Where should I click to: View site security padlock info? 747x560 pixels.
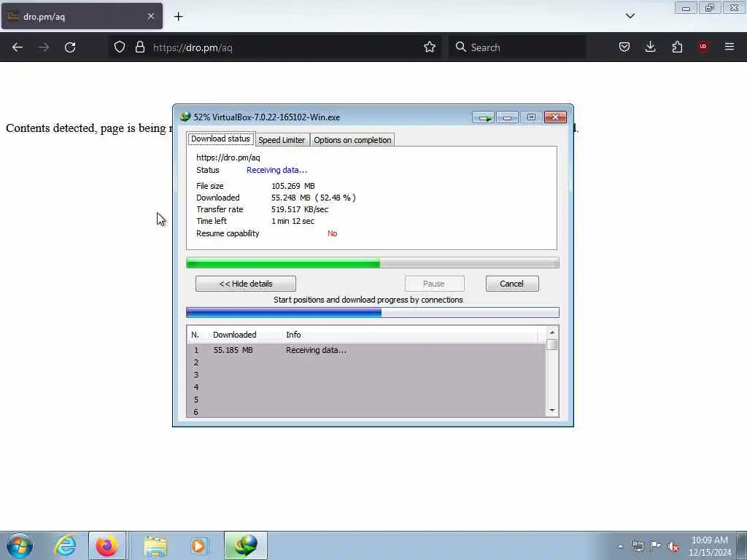[x=139, y=47]
